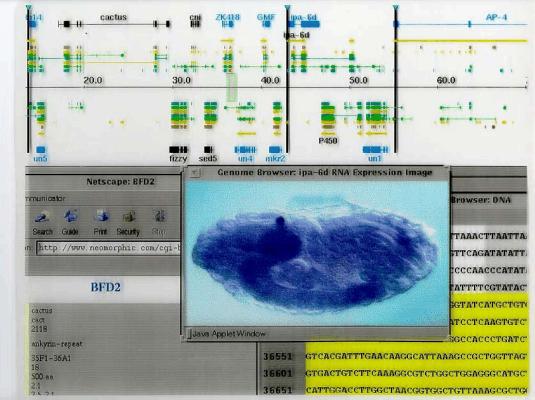Click the triangle marker atop the AP-4 boundary line
Image resolution: width=535 pixels, height=400 pixels.
[x=395, y=8]
